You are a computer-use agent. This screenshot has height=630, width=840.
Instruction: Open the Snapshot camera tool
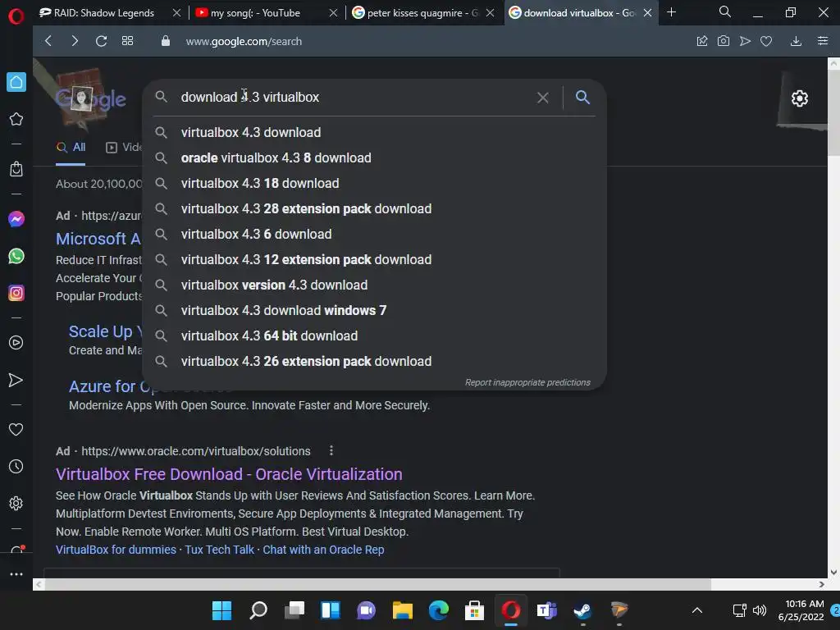tap(724, 41)
